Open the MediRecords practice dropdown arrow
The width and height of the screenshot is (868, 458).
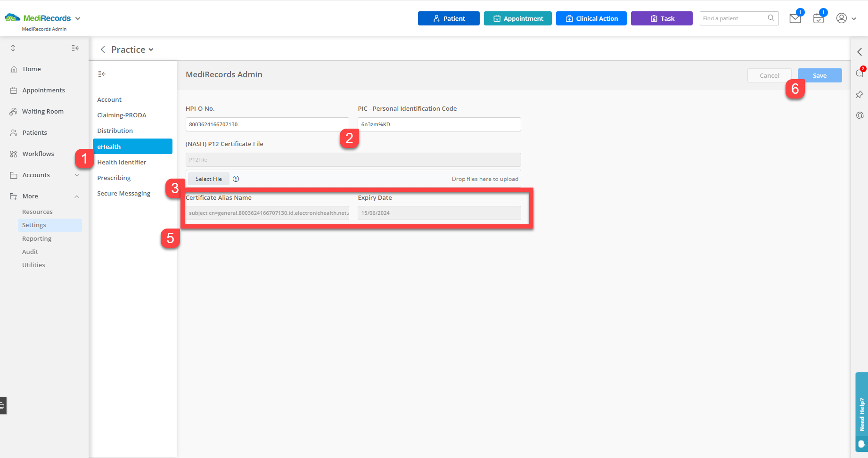click(x=78, y=18)
